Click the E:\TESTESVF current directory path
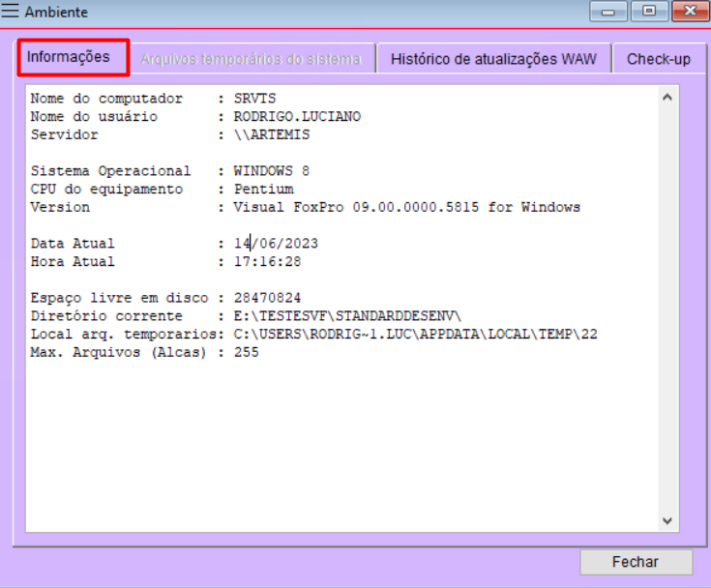 pyautogui.click(x=348, y=316)
